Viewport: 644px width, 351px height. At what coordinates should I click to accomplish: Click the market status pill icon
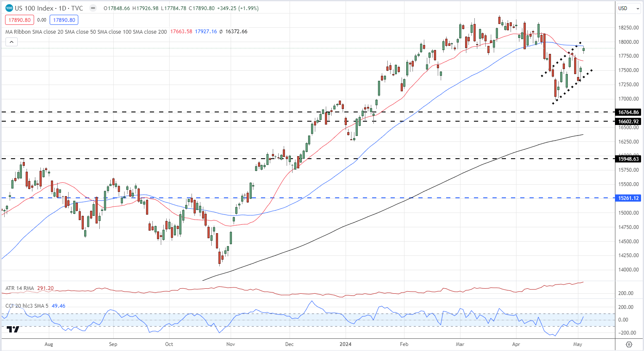tap(93, 8)
